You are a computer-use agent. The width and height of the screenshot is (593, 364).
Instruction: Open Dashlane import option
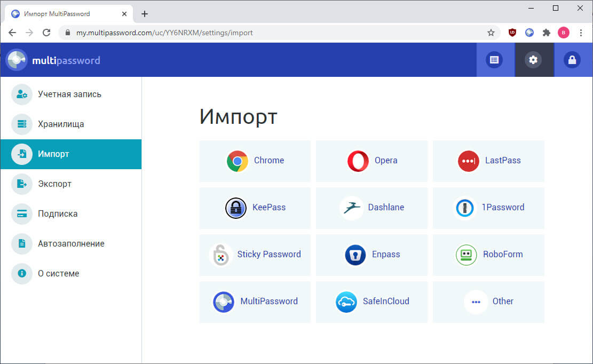[x=371, y=208]
